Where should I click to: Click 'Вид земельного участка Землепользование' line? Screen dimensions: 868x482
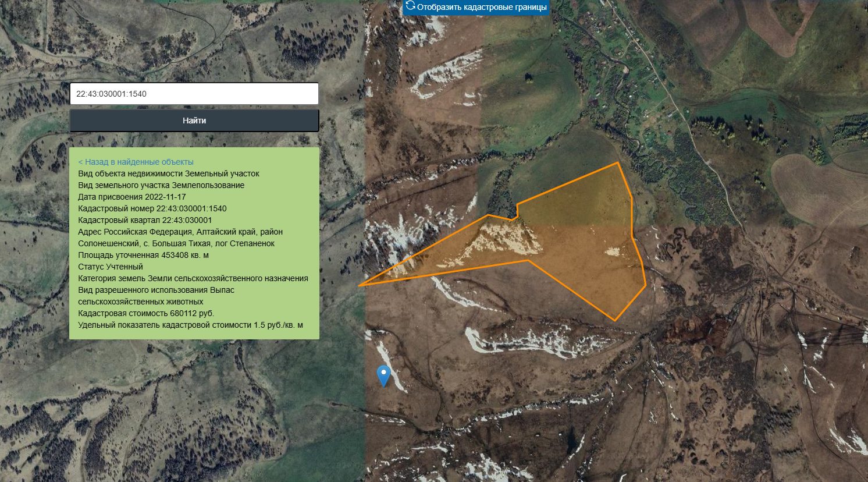[x=161, y=185]
